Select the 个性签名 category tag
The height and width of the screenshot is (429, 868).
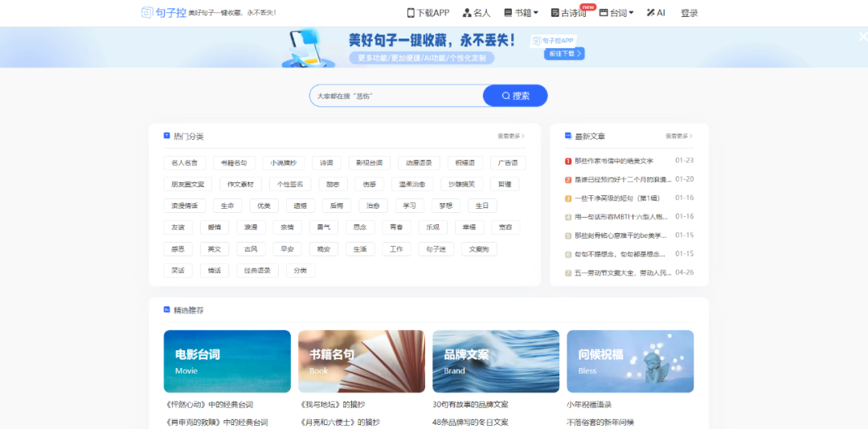tap(290, 184)
